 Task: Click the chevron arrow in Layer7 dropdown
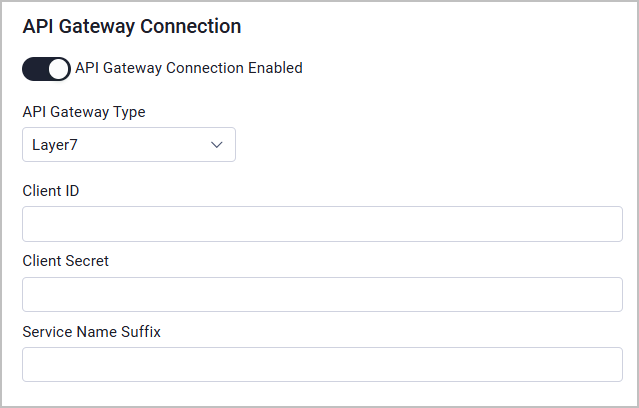[x=216, y=145]
